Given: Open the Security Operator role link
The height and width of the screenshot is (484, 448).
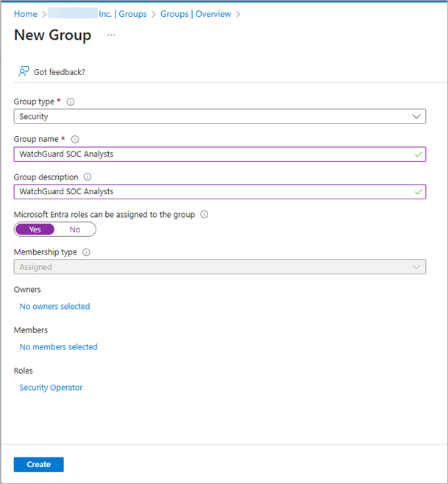Looking at the screenshot, I should tap(51, 388).
